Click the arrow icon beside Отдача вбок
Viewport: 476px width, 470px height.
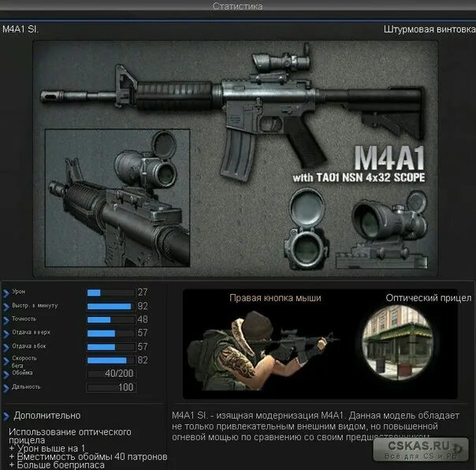point(6,348)
